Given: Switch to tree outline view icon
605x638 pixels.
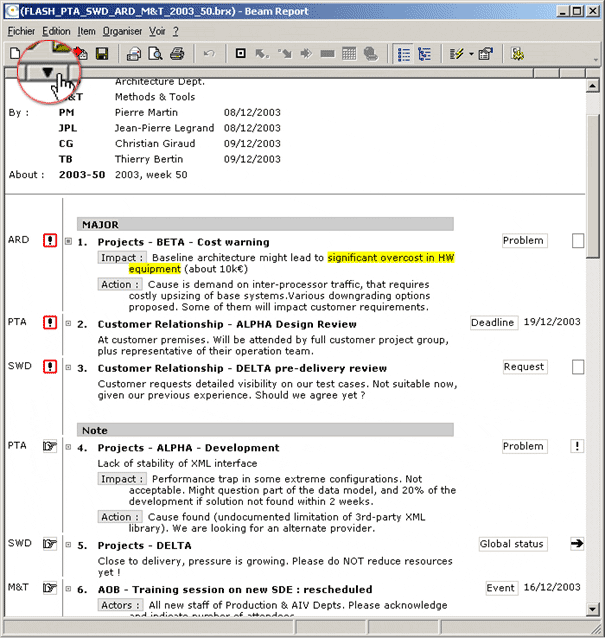Looking at the screenshot, I should (424, 54).
